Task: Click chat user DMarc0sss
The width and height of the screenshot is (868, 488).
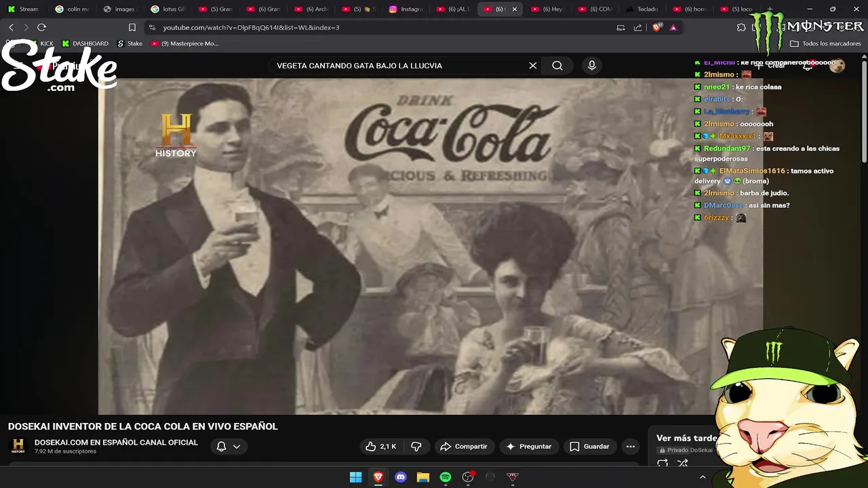Action: pyautogui.click(x=724, y=205)
